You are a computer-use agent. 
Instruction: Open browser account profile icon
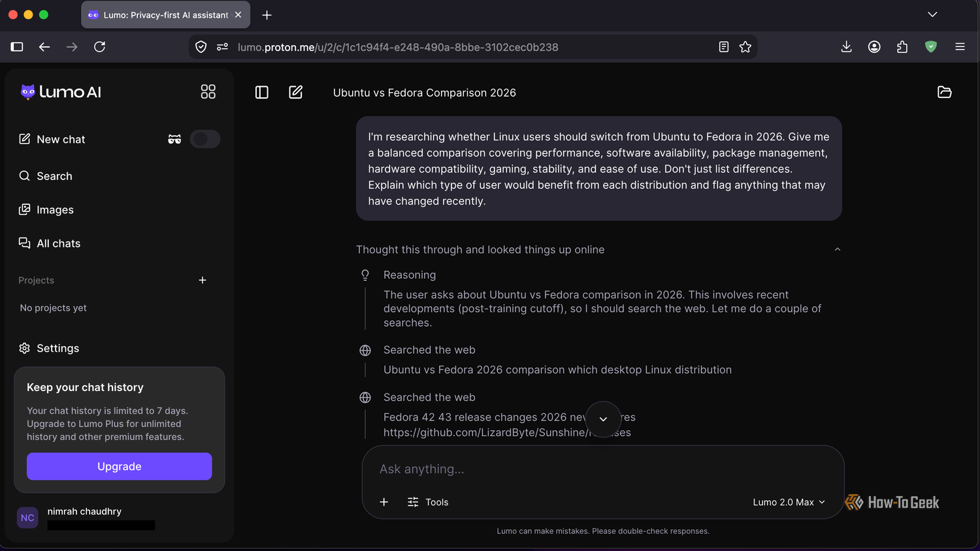pyautogui.click(x=874, y=47)
